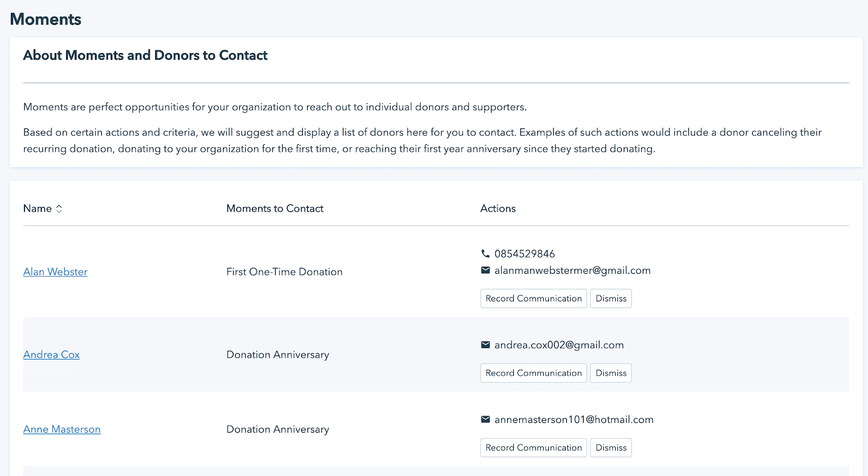Open Alan Webster's donor profile
The image size is (868, 476).
(x=55, y=272)
